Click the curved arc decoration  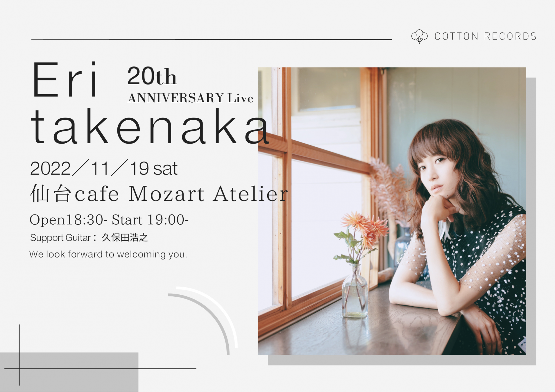[205, 319]
